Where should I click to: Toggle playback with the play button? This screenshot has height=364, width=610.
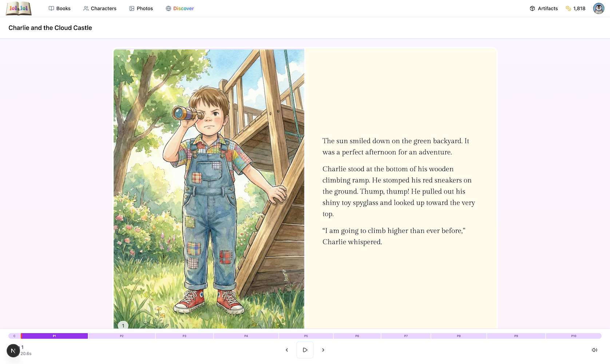(305, 350)
